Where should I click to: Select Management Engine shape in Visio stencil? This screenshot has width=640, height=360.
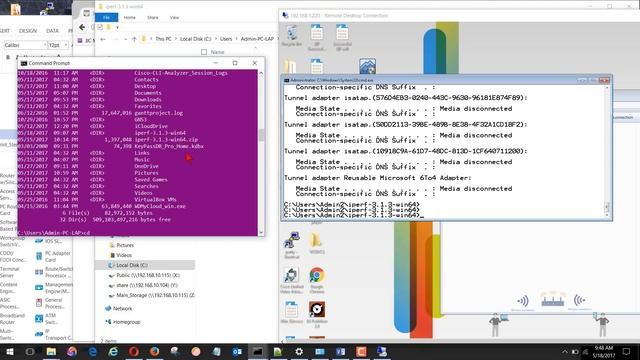tap(53, 288)
